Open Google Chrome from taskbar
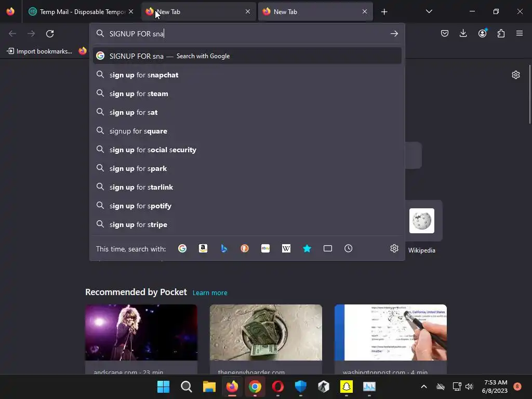Screen dimensions: 532x399 tap(255, 387)
